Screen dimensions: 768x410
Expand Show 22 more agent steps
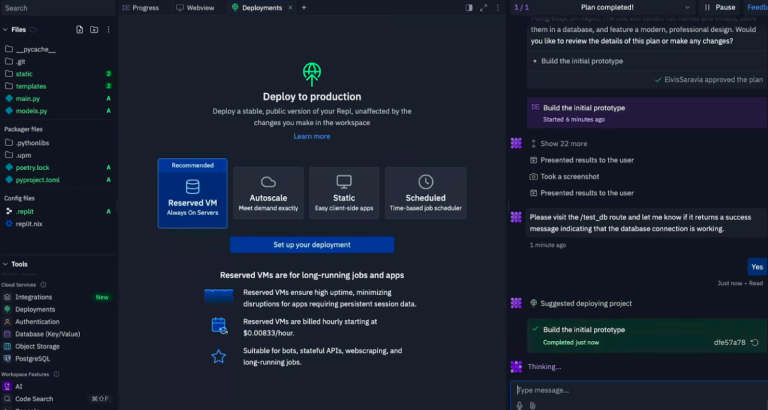[563, 143]
